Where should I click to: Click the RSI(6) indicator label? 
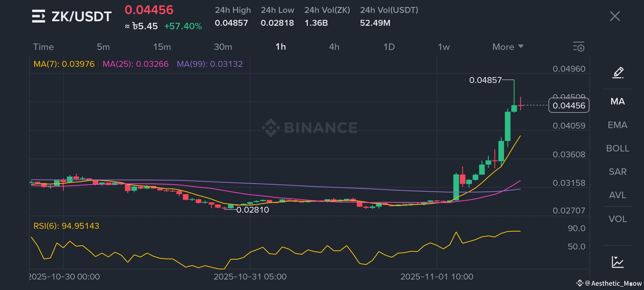tap(66, 226)
